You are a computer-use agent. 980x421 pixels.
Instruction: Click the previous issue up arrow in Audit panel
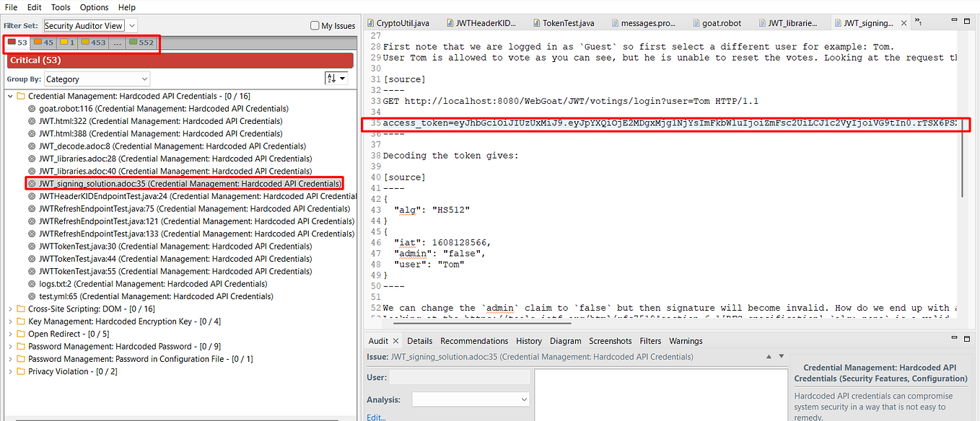(769, 356)
